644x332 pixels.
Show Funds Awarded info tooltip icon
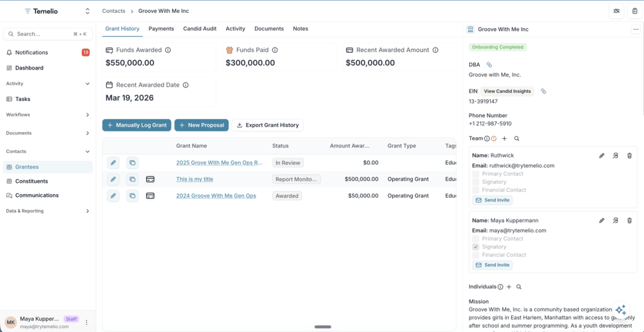tap(167, 50)
